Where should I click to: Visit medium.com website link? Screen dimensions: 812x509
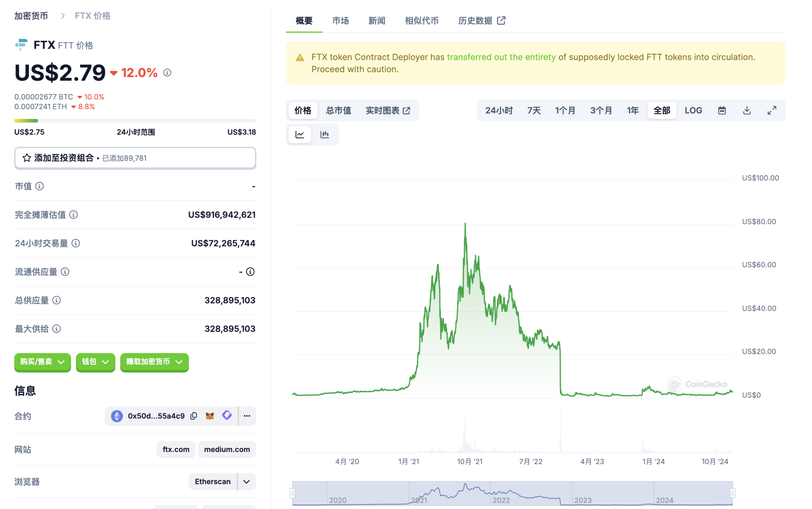(x=227, y=449)
